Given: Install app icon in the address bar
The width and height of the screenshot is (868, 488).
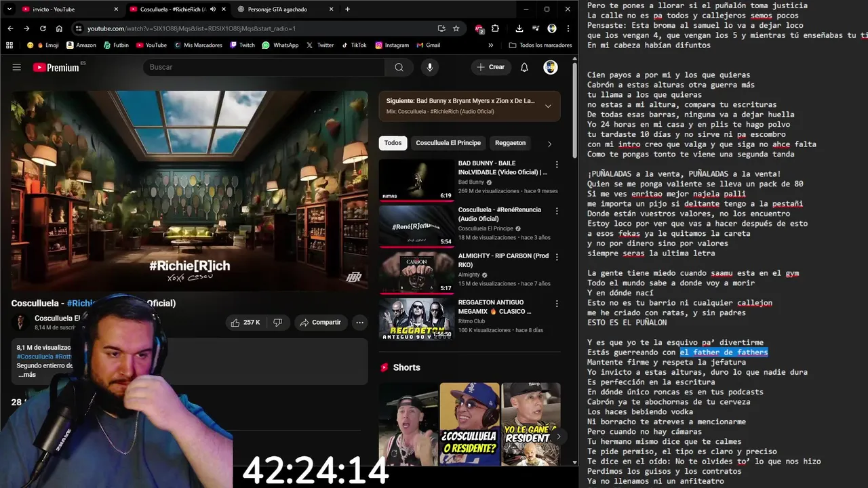Looking at the screenshot, I should tap(441, 28).
